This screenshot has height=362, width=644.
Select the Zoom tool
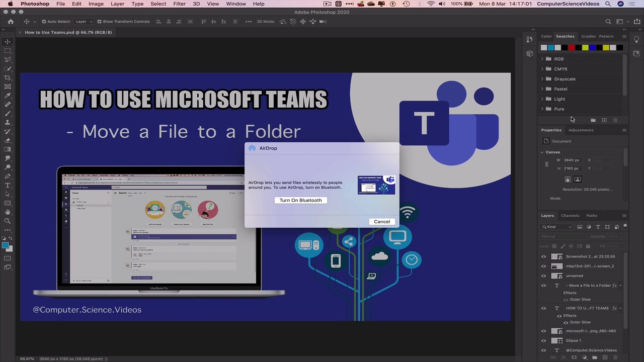point(8,221)
